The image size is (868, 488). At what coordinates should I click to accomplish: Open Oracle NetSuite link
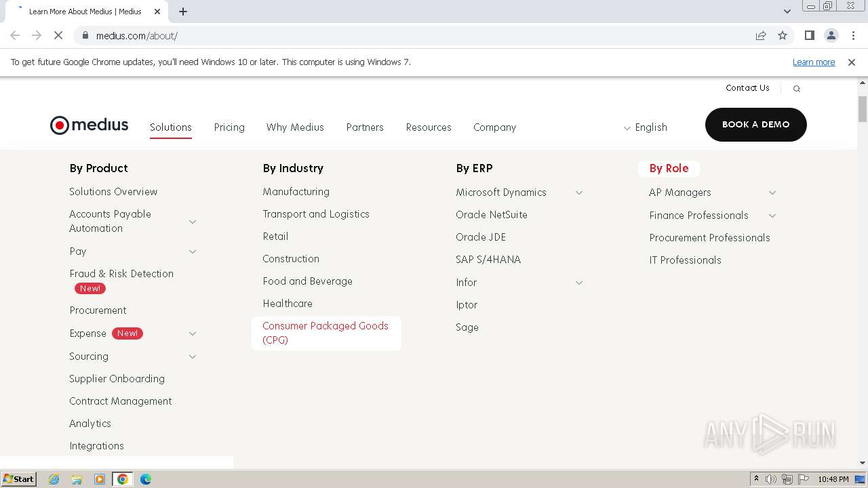coord(492,215)
